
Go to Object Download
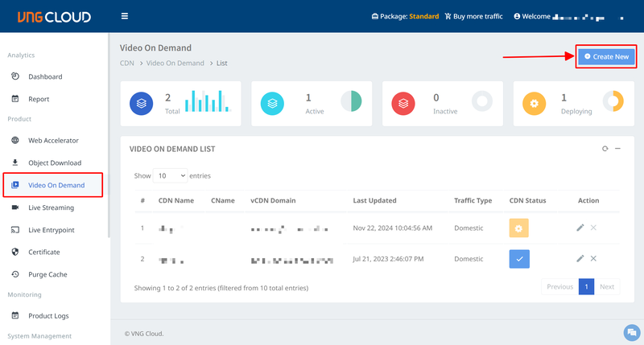(55, 163)
